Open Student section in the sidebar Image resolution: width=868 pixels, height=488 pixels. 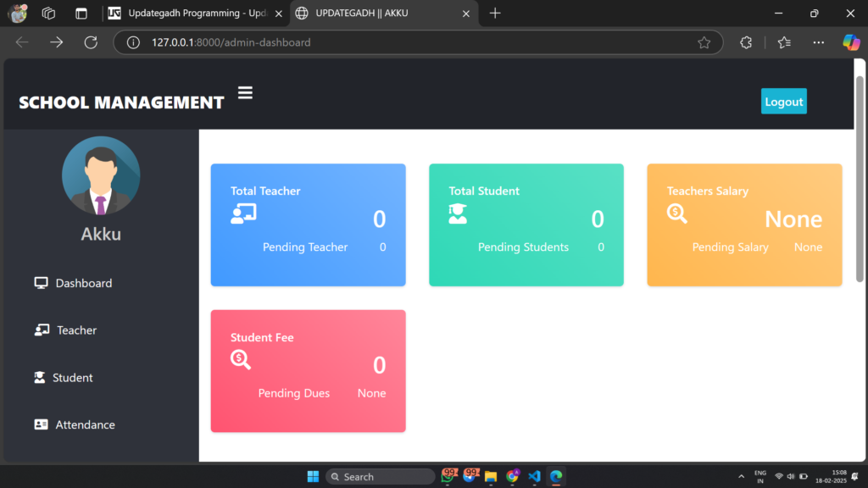pyautogui.click(x=63, y=377)
